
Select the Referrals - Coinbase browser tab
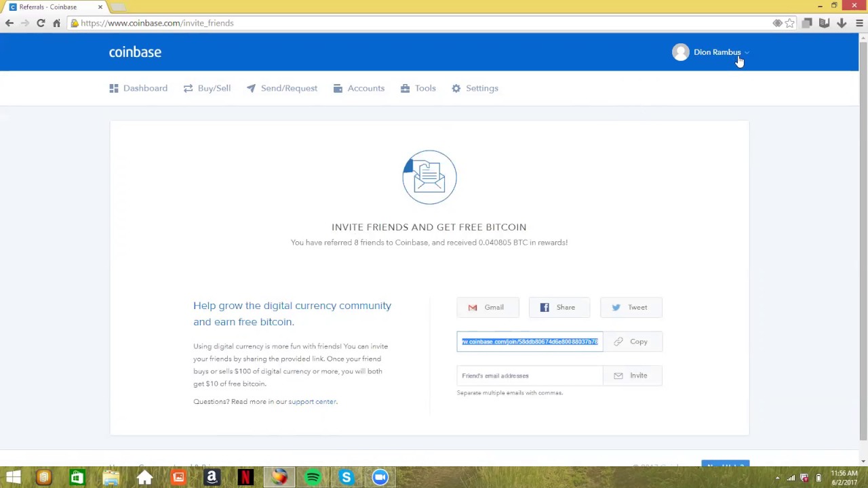[54, 7]
